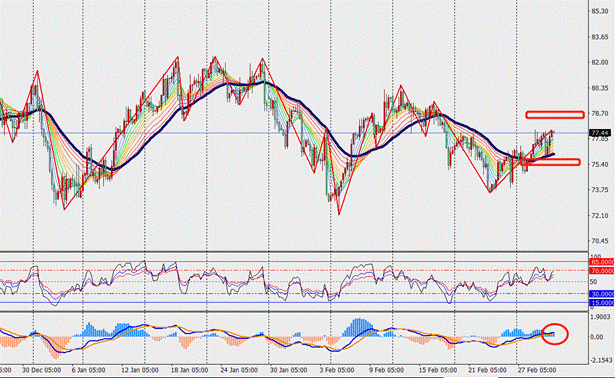This screenshot has width=615, height=378.
Task: Click the 72.10 price scale label
Action: pyautogui.click(x=600, y=216)
